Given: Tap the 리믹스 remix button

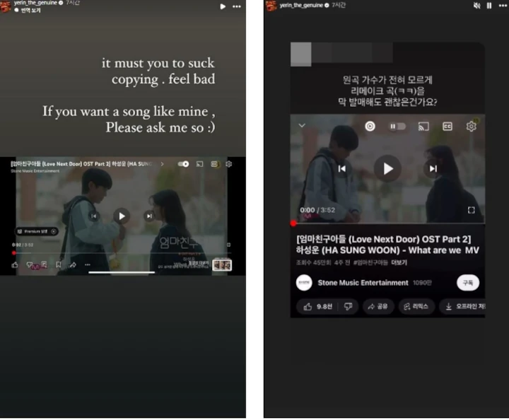Looking at the screenshot, I should [416, 306].
